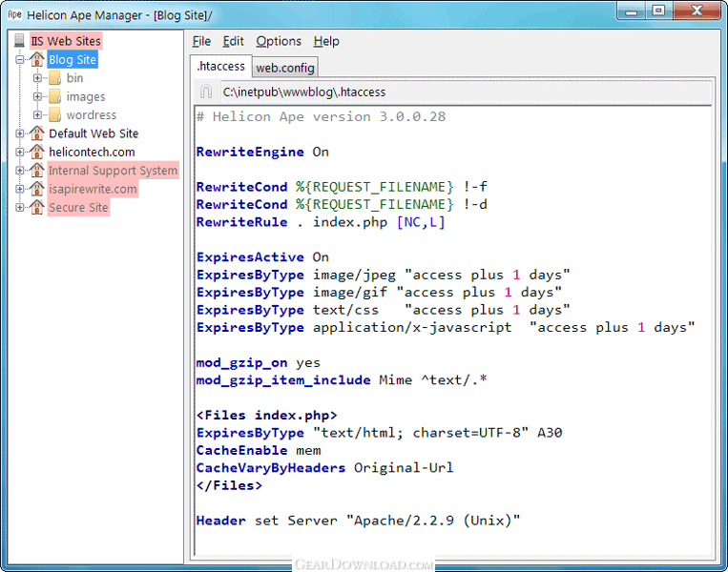Select isapirewrite.com in tree
This screenshot has width=728, height=572.
coord(93,189)
